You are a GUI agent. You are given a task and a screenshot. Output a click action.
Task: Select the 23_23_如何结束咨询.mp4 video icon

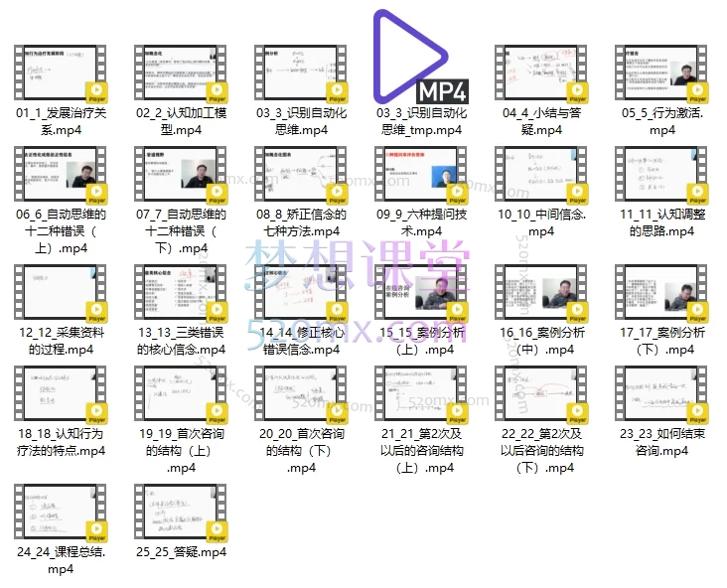(x=661, y=396)
